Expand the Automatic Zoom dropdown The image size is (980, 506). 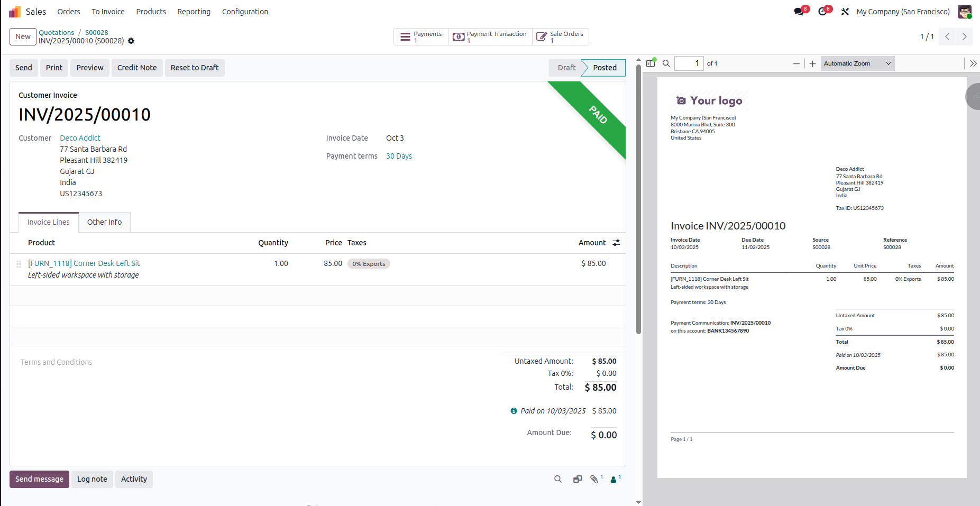coord(857,63)
